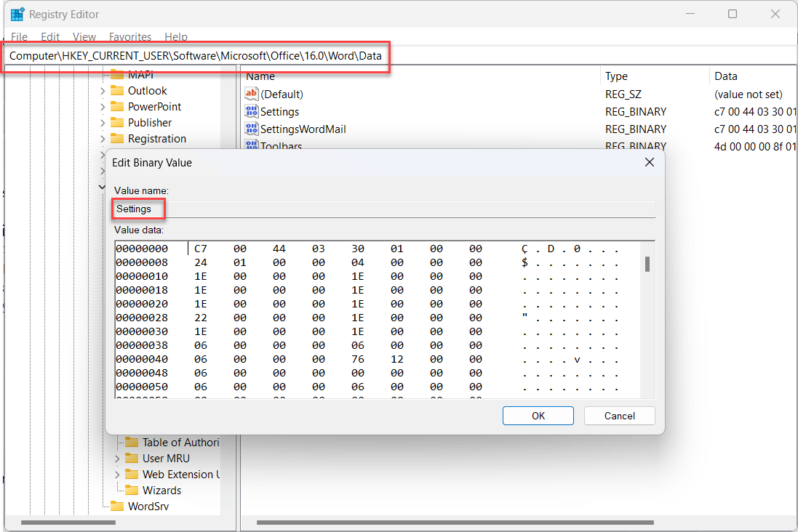Expand the Registration tree node

103,139
